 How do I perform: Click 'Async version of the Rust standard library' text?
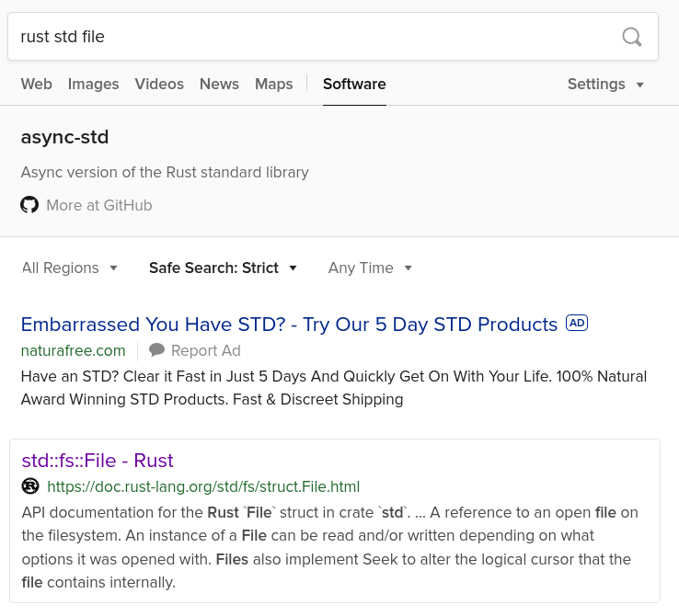[165, 172]
